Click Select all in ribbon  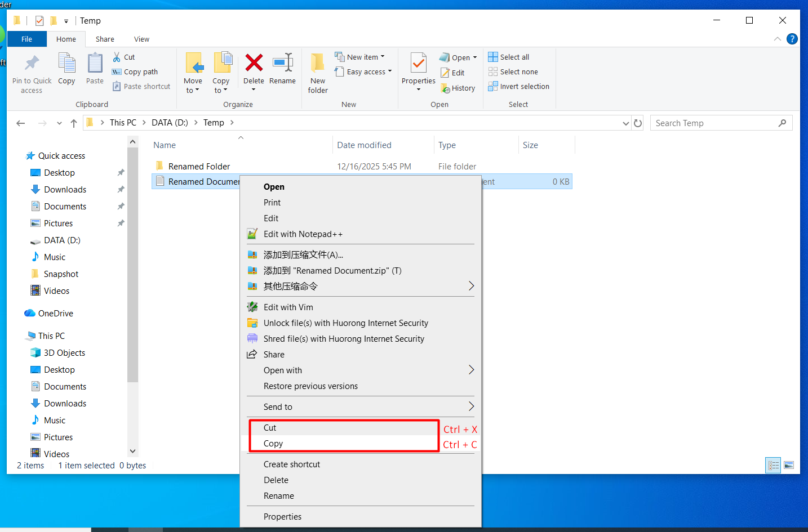click(x=508, y=57)
